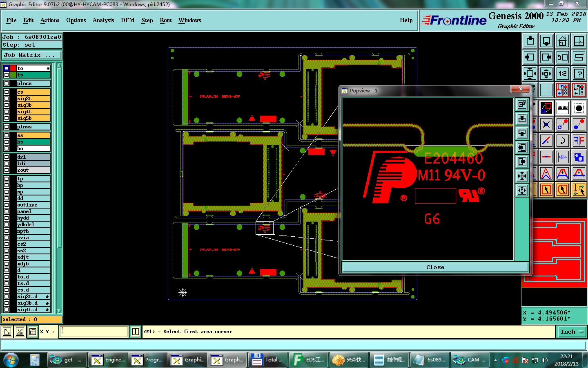Switch to Total Commander in the taskbar
Viewport: 588px width, 368px height.
[267, 360]
